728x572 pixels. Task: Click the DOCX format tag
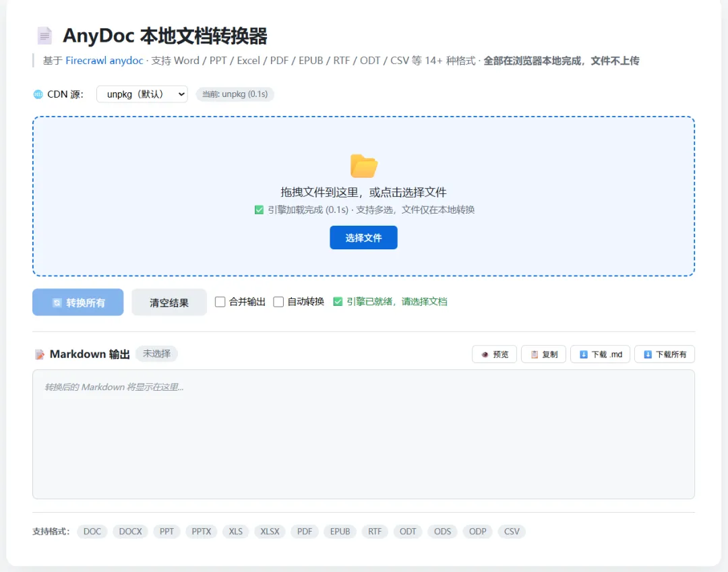pos(131,532)
